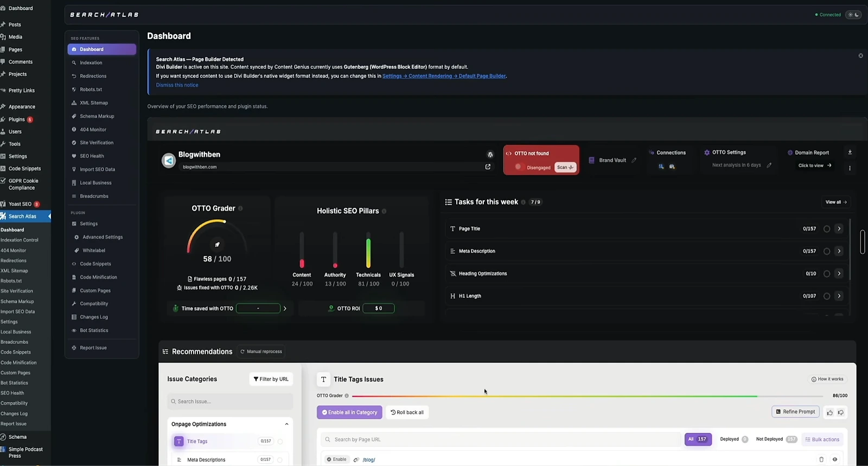Expand the Heading Optimizations task chevron
This screenshot has height=466, width=868.
point(839,274)
